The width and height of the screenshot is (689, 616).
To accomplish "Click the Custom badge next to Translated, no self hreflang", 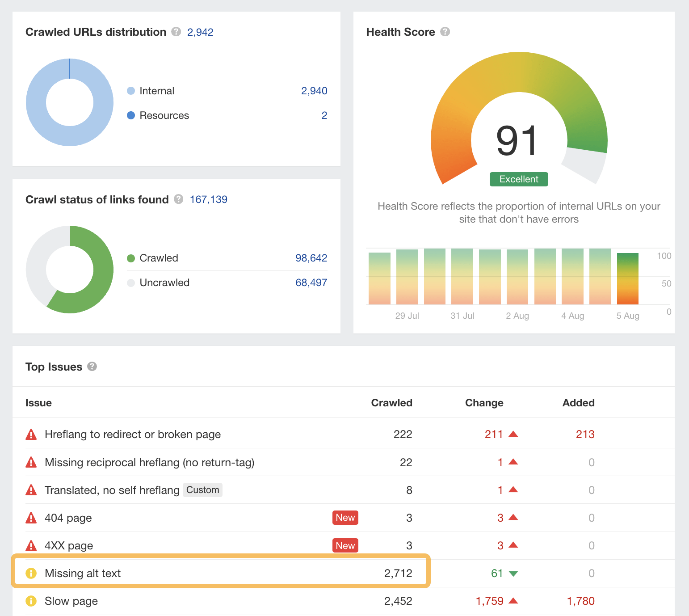I will coord(202,490).
